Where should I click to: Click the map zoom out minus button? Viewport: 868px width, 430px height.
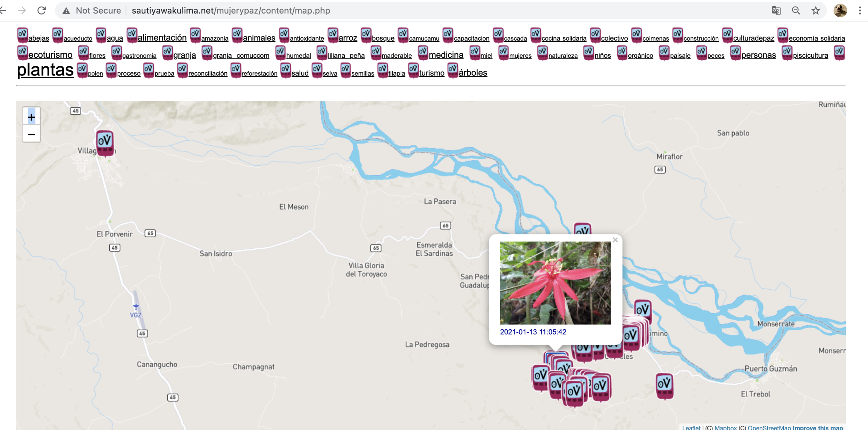[x=31, y=134]
